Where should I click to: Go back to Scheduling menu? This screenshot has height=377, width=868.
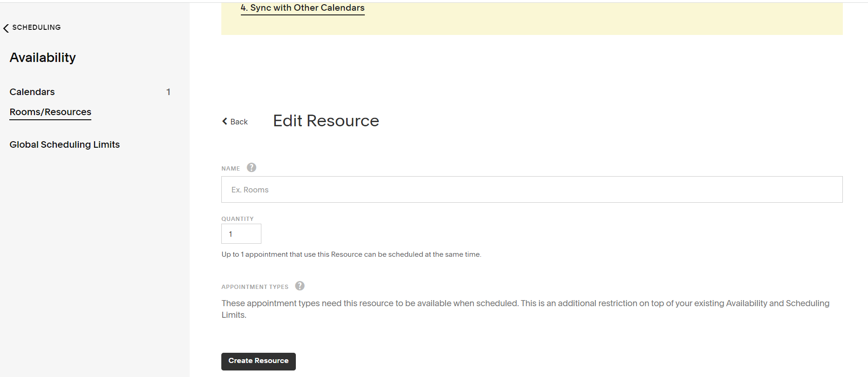pos(32,27)
